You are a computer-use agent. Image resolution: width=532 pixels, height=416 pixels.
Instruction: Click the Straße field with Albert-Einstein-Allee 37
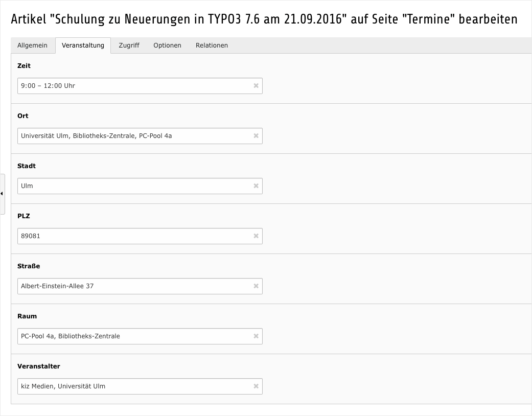(x=133, y=286)
